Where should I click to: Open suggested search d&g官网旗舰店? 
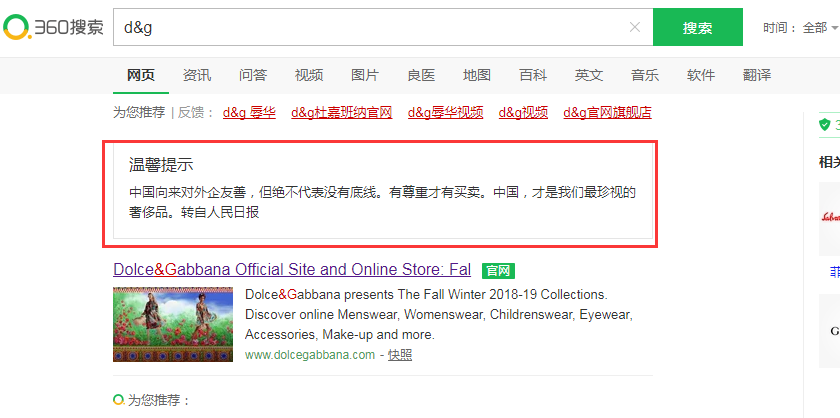[607, 112]
